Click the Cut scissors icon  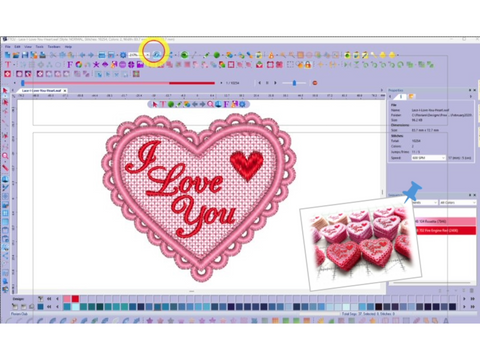(x=53, y=55)
